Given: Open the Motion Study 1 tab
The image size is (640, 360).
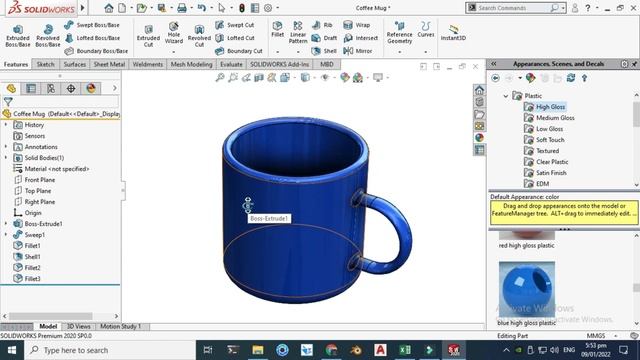Looking at the screenshot, I should click(120, 327).
